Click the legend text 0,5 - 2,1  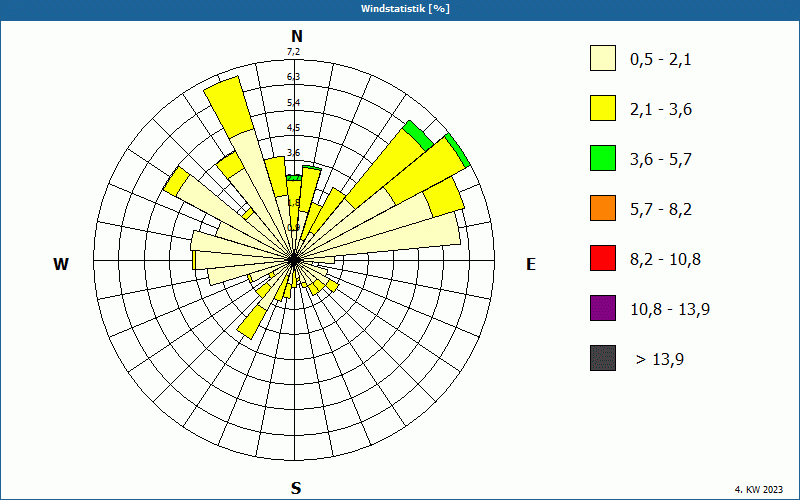pos(661,60)
